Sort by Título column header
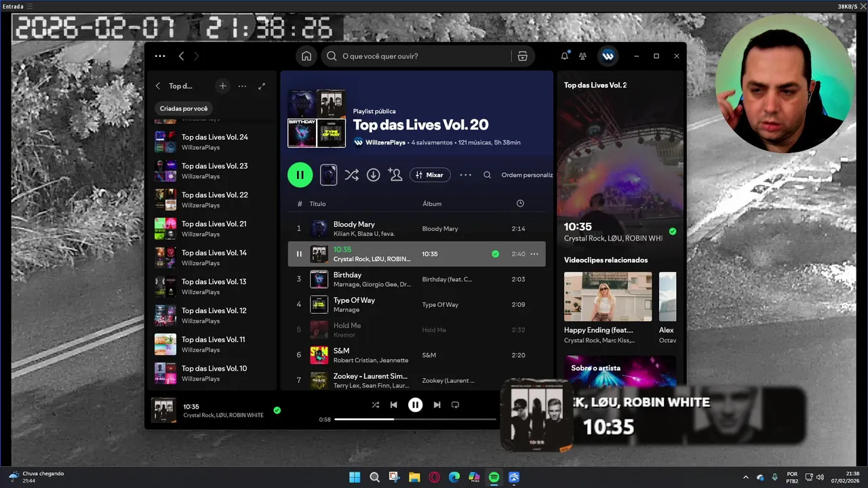The width and height of the screenshot is (868, 488). pos(317,203)
